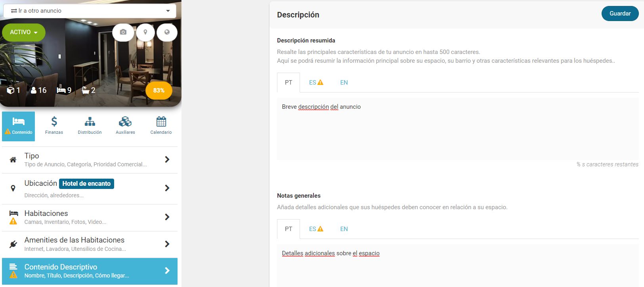Image resolution: width=644 pixels, height=287 pixels.
Task: Click into the 'Breve descripción del anuncio' textarea
Action: 458,129
